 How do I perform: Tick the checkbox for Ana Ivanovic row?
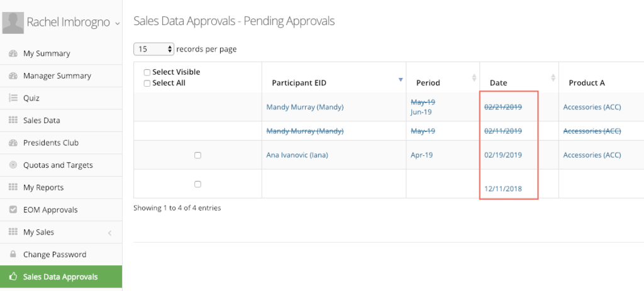197,155
